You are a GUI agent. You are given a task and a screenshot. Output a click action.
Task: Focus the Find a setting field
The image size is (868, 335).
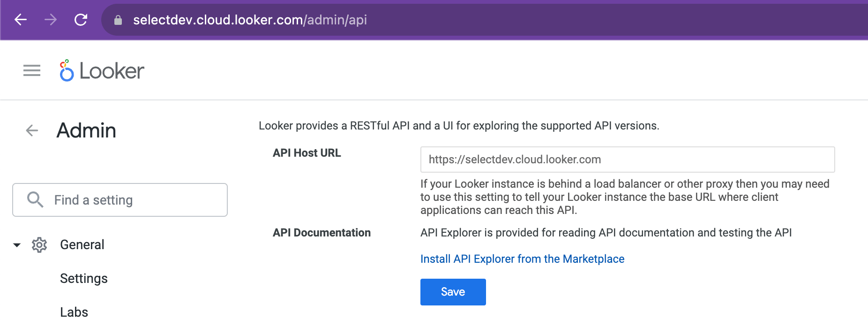(120, 200)
